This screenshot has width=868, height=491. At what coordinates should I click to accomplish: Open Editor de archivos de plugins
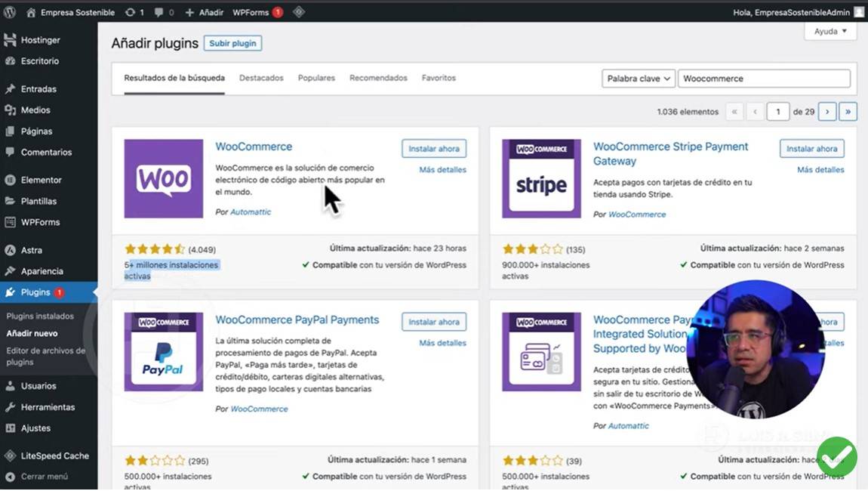tap(46, 357)
